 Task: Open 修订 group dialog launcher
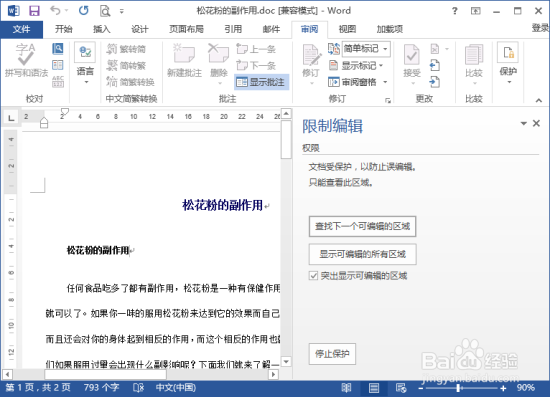(x=388, y=101)
